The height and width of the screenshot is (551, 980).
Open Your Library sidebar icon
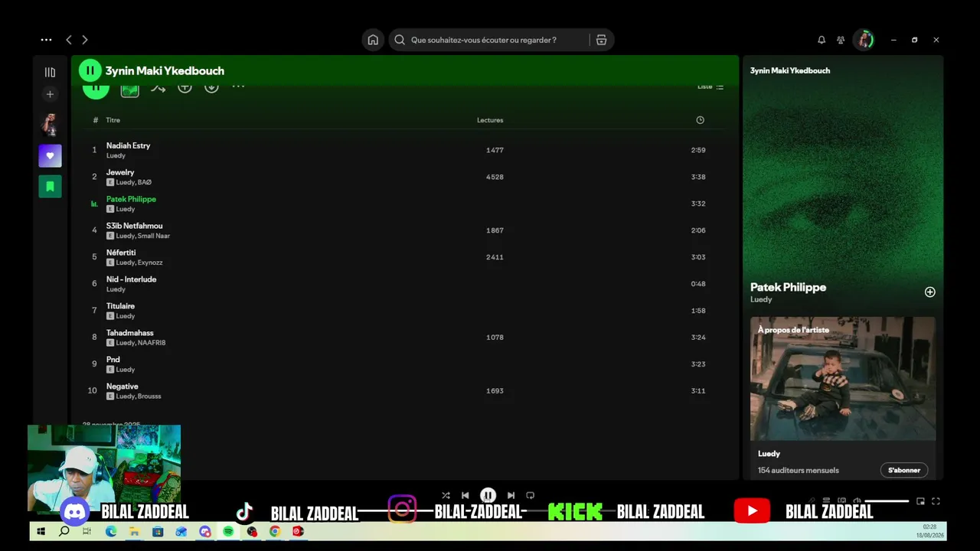click(x=50, y=72)
